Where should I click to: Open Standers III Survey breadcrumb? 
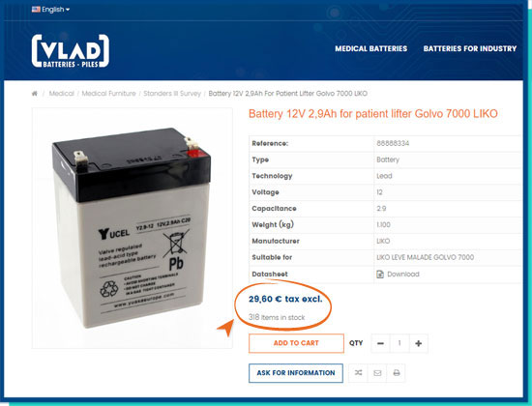[x=172, y=93]
